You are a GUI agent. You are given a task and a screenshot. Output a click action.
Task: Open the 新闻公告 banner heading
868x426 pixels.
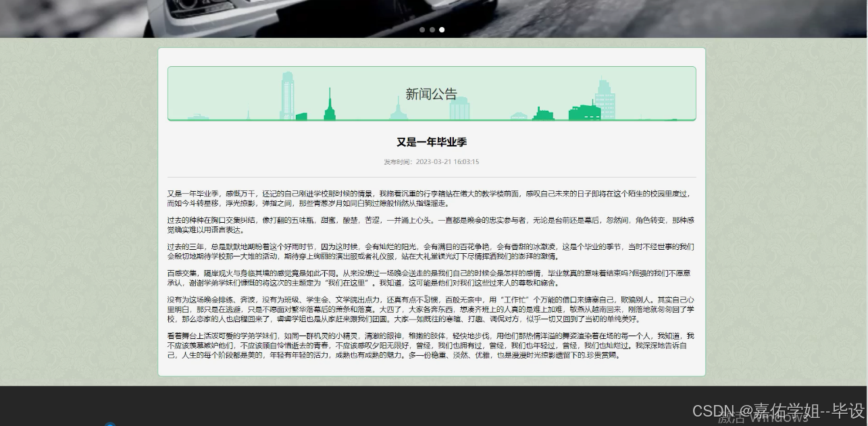431,93
